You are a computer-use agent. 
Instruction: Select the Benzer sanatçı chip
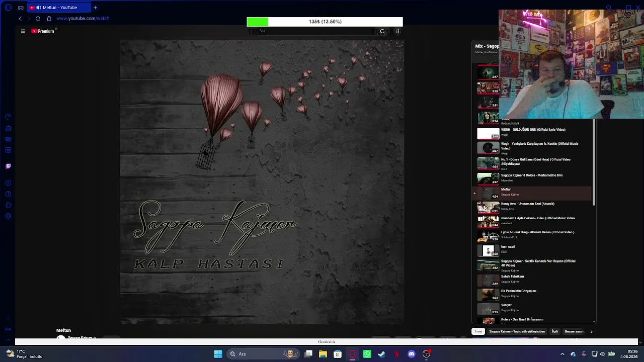pyautogui.click(x=574, y=331)
